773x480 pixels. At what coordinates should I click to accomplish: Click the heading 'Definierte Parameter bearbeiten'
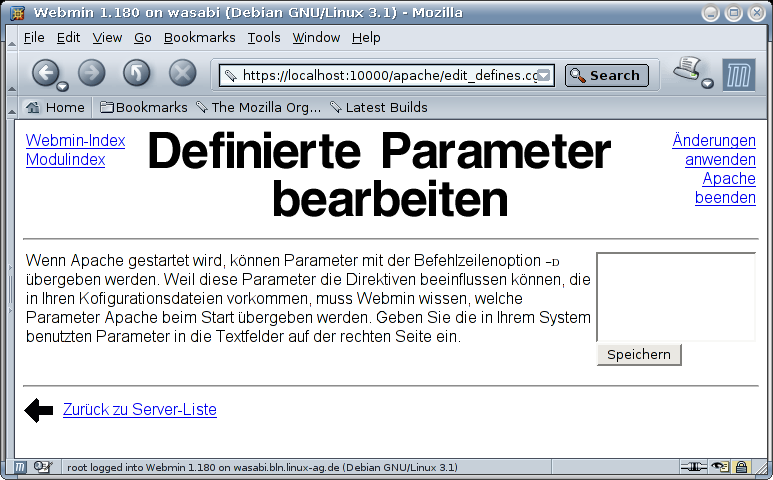pyautogui.click(x=379, y=174)
